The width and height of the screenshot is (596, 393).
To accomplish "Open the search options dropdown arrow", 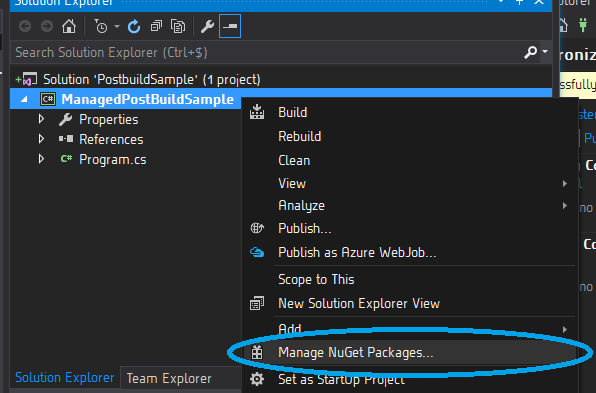I will 545,51.
